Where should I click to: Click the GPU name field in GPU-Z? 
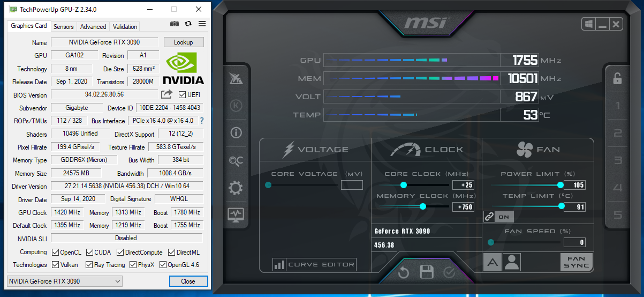104,42
